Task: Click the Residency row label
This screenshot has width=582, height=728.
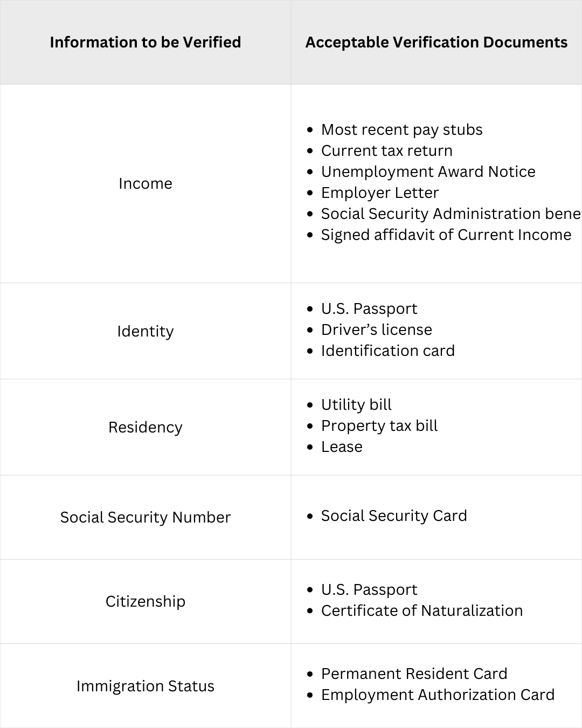Action: [x=145, y=427]
